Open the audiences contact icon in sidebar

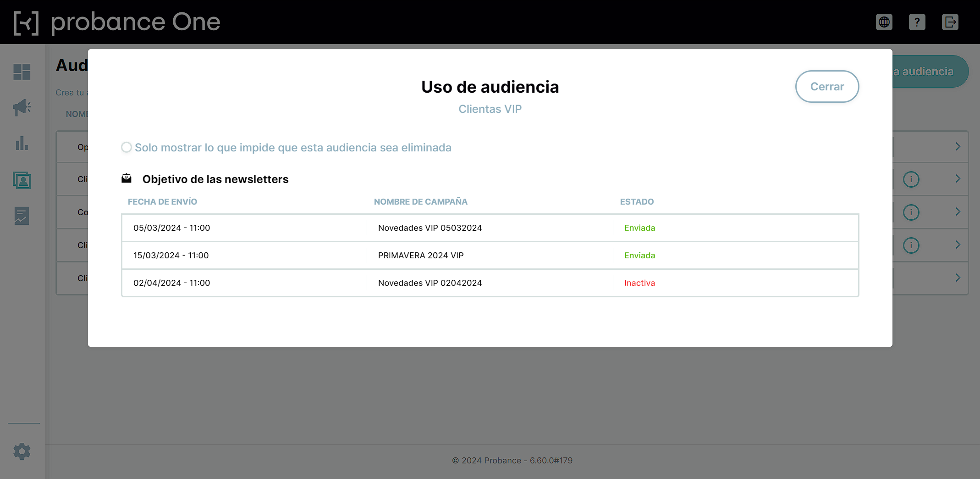tap(22, 180)
